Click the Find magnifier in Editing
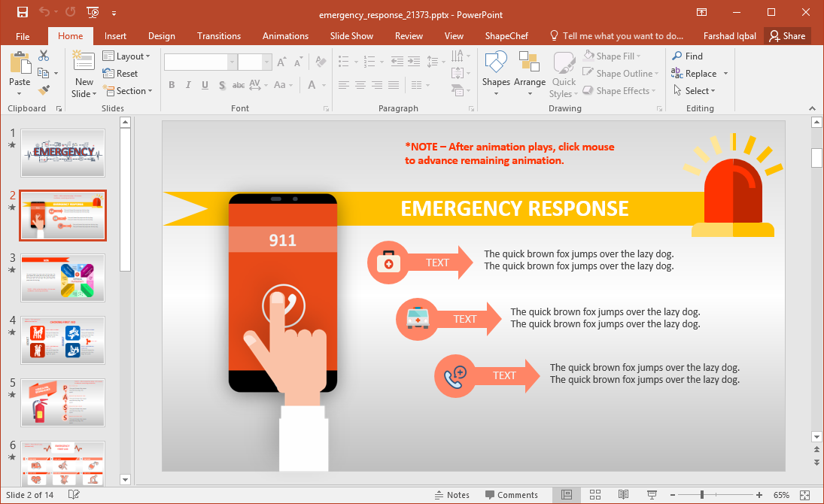The width and height of the screenshot is (824, 504). point(688,56)
